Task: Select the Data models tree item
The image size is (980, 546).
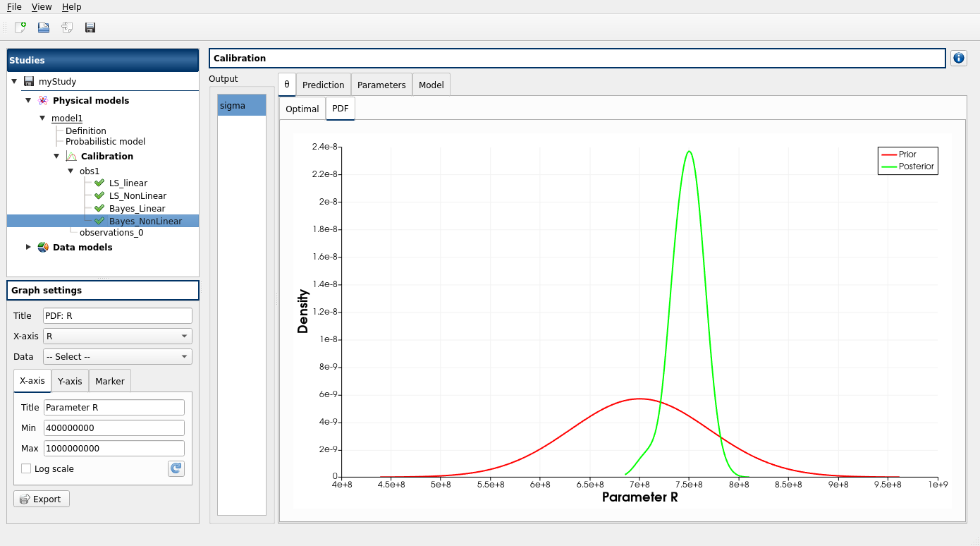Action: point(82,247)
